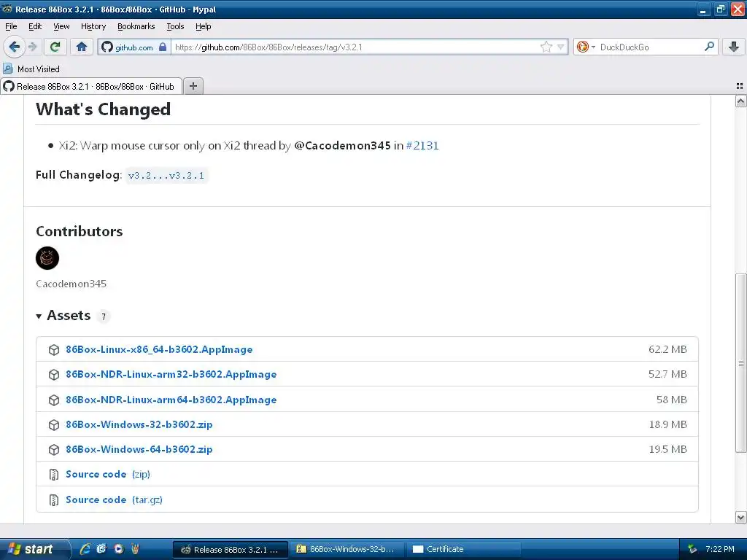Open the Edit menu
The height and width of the screenshot is (560, 747).
[x=35, y=26]
